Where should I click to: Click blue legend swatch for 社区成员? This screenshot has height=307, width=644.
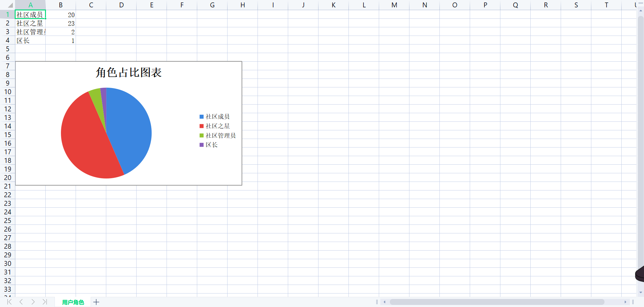201,117
